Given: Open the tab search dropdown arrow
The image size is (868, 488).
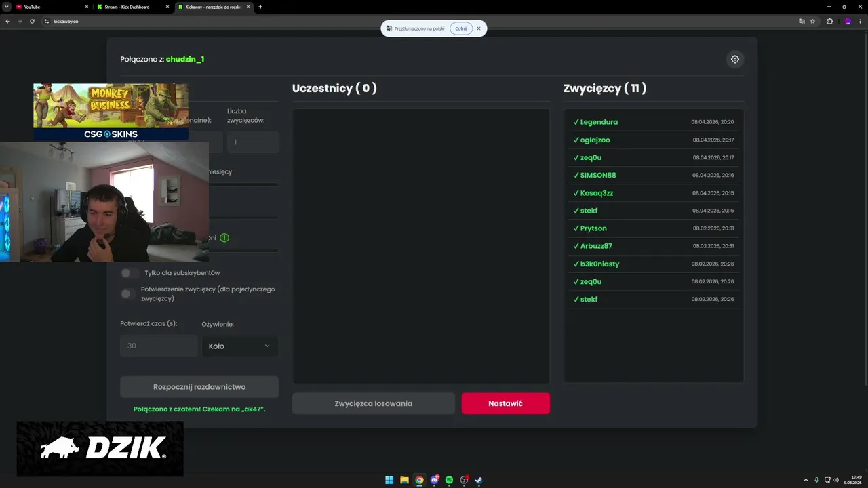Looking at the screenshot, I should (x=6, y=7).
